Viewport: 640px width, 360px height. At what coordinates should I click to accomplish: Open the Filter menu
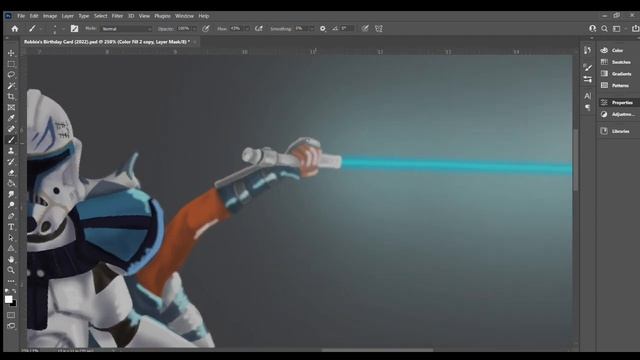[x=117, y=16]
